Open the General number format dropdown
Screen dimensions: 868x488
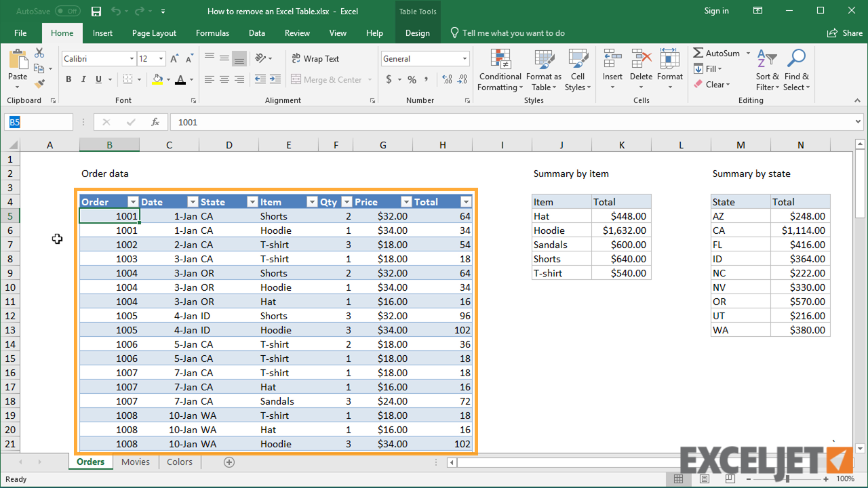tap(465, 59)
